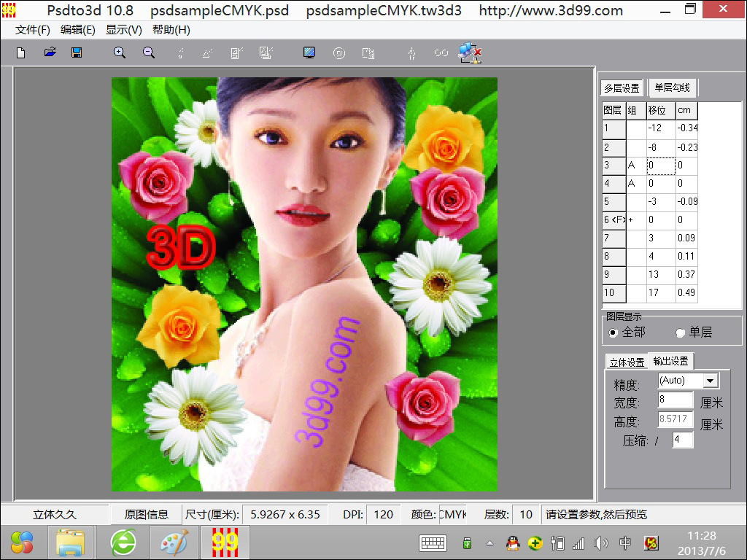
Task: Switch to the 单层勾线 tab
Action: [672, 87]
